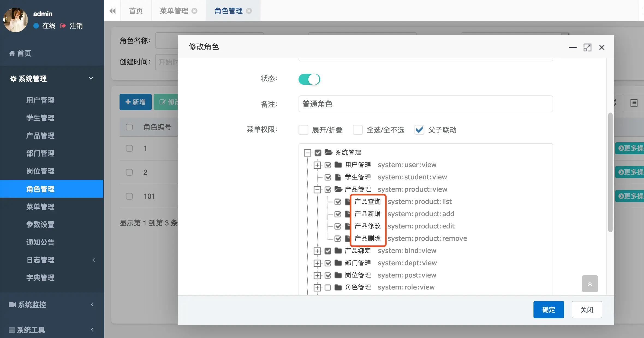Uncheck the 父子联动 checkbox
This screenshot has height=338, width=644.
[419, 130]
